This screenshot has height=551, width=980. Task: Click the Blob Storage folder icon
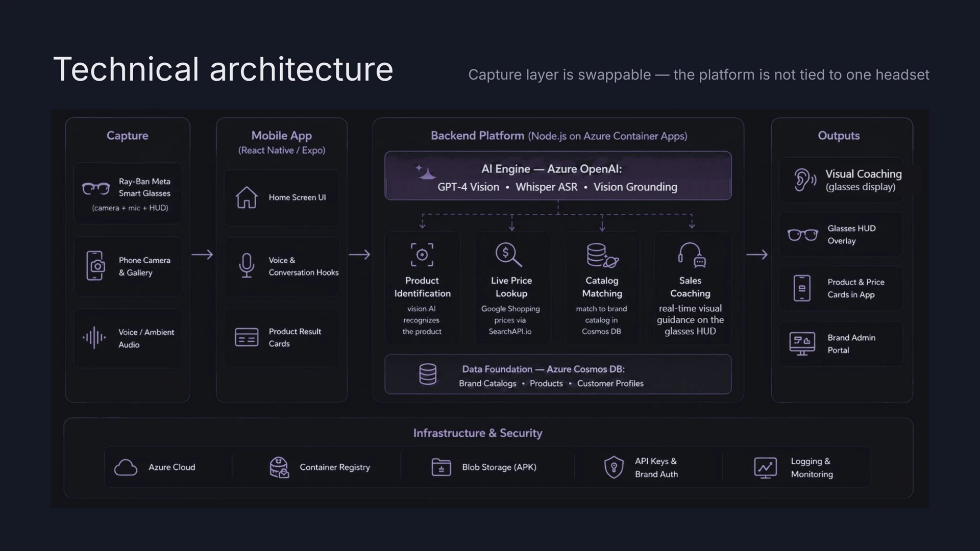click(x=441, y=467)
